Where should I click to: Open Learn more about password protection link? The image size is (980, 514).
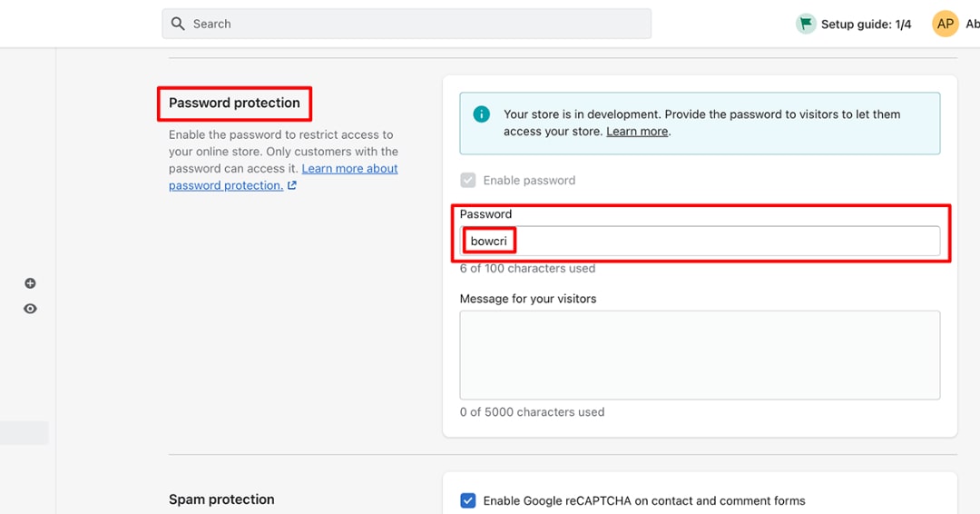pyautogui.click(x=283, y=177)
